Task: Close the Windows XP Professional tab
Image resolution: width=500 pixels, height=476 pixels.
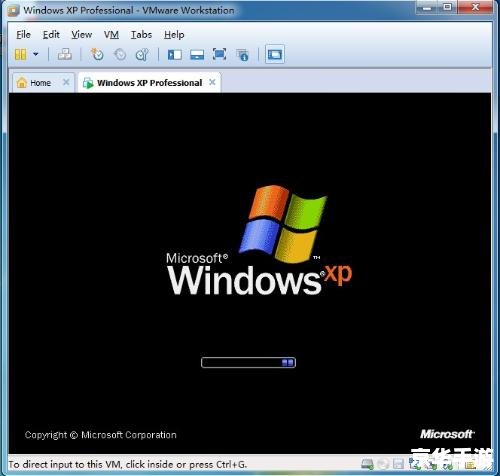Action: [212, 82]
